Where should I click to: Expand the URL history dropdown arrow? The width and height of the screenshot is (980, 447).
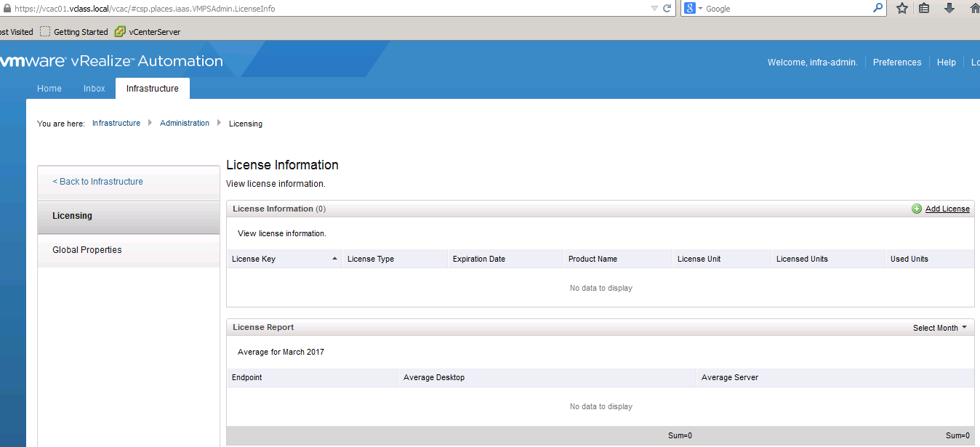tap(654, 9)
